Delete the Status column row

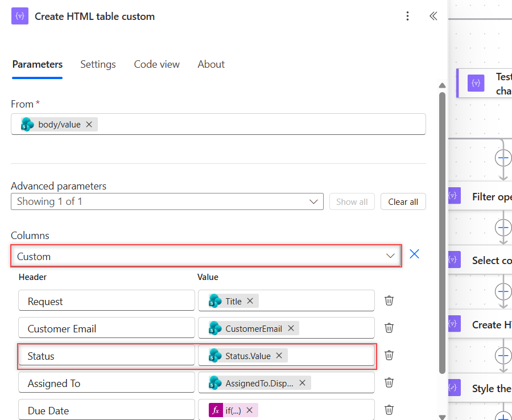[x=389, y=355]
